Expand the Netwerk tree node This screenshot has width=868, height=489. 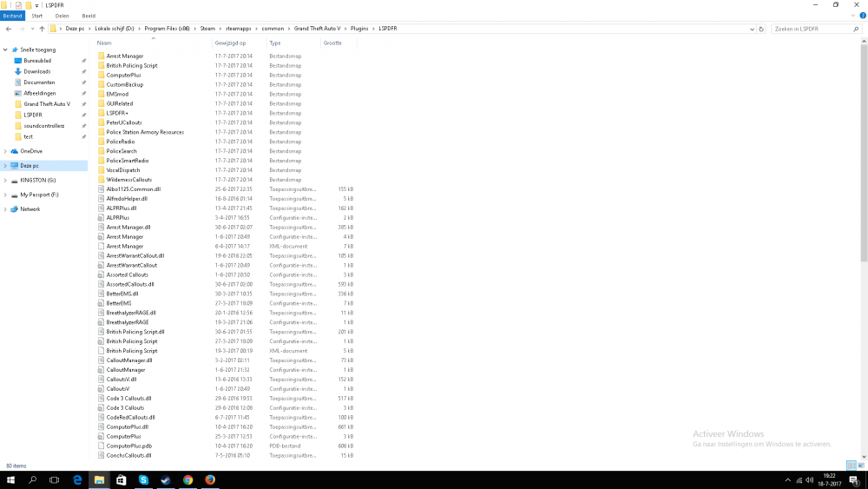5,209
